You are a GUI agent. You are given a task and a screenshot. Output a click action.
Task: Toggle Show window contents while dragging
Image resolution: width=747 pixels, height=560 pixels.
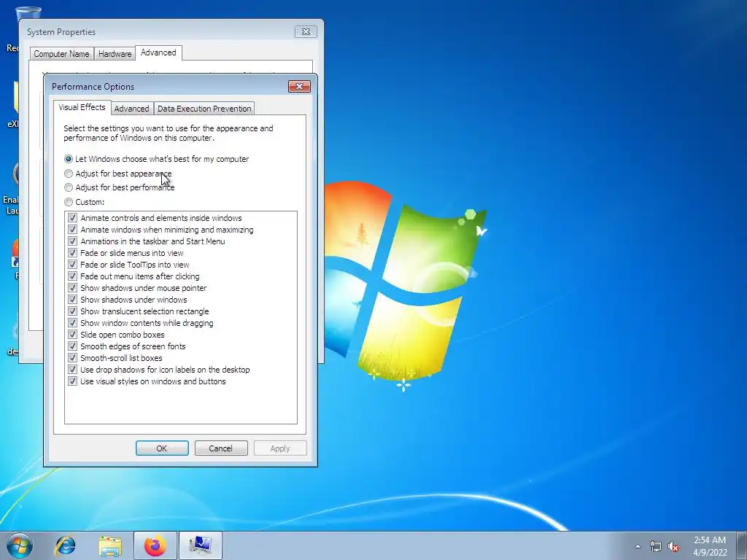coord(72,323)
